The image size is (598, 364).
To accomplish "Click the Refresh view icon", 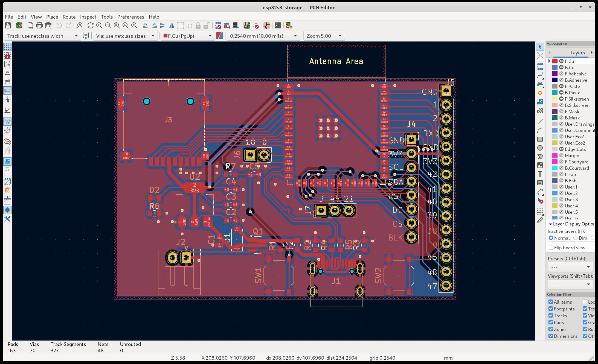I will tap(91, 26).
